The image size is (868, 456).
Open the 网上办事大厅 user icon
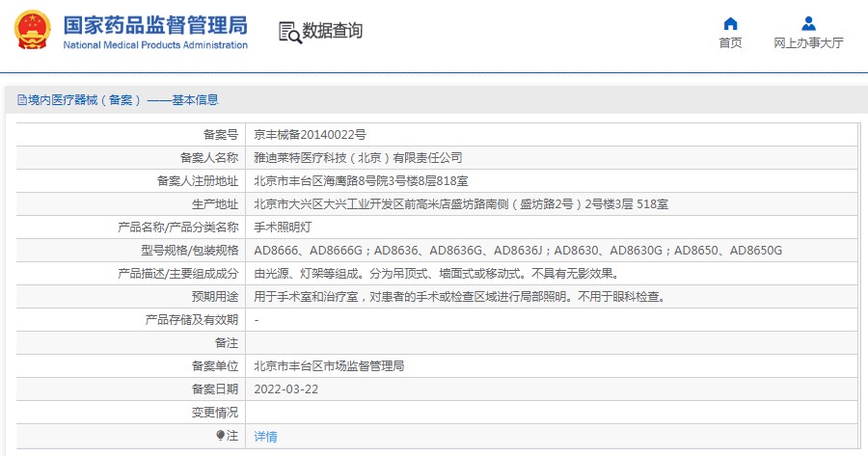808,23
